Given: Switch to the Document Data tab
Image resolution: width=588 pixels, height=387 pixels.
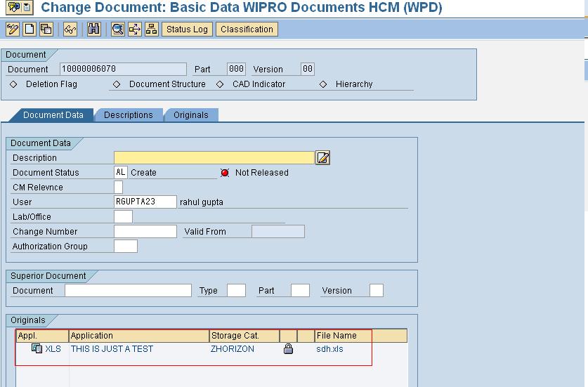Looking at the screenshot, I should 53,115.
